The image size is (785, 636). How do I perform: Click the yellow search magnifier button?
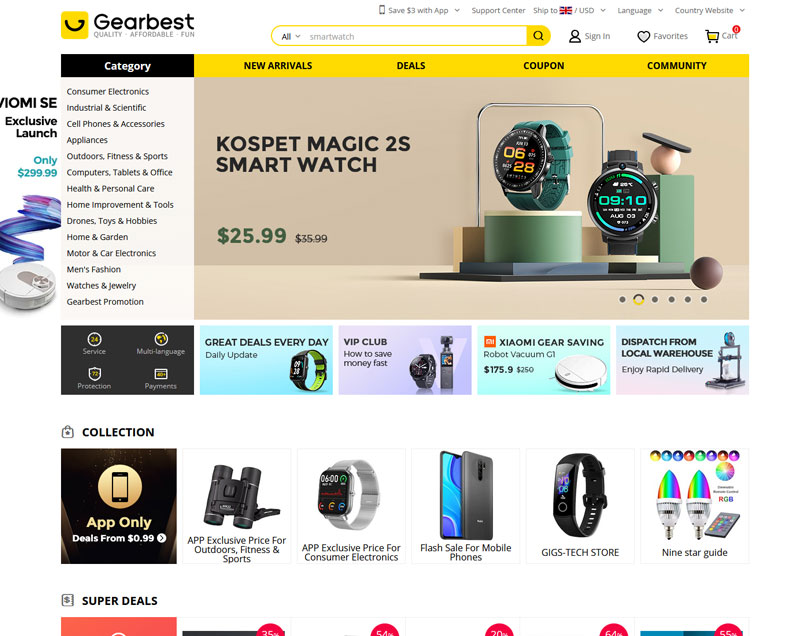pyautogui.click(x=538, y=36)
